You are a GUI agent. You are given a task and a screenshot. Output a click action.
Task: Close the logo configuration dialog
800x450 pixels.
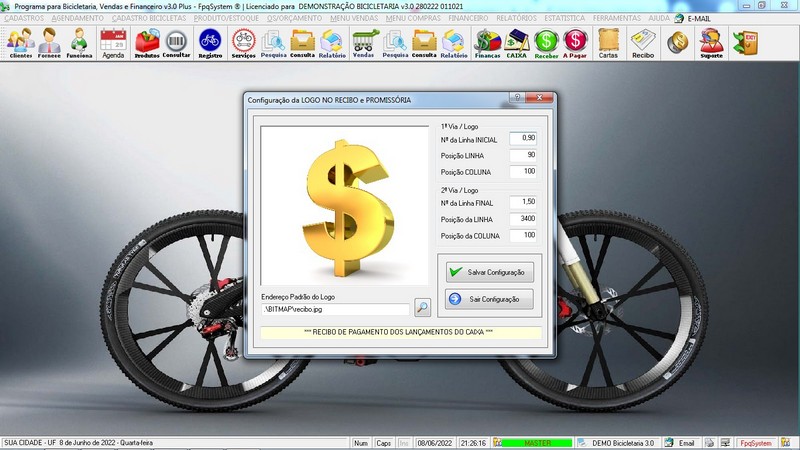[540, 97]
